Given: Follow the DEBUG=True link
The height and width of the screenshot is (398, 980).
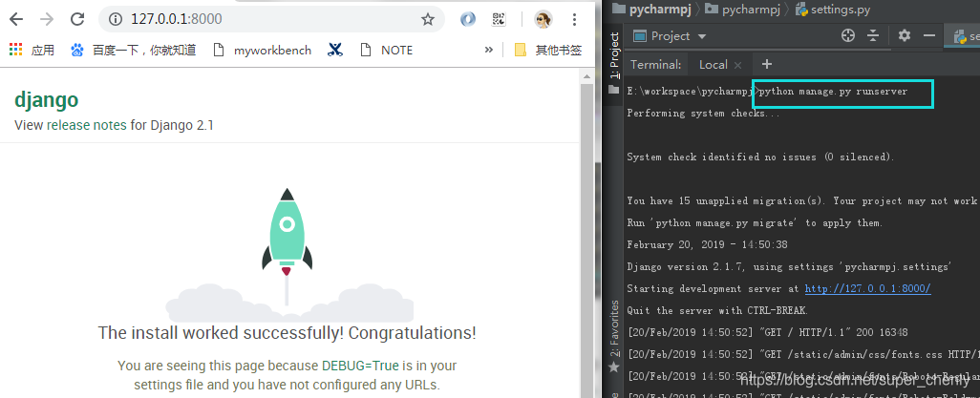Looking at the screenshot, I should point(360,366).
